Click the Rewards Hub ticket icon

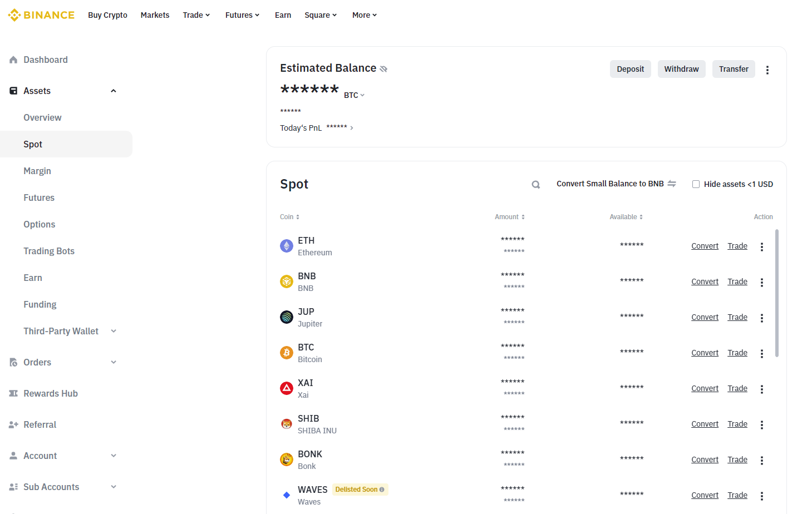point(13,393)
